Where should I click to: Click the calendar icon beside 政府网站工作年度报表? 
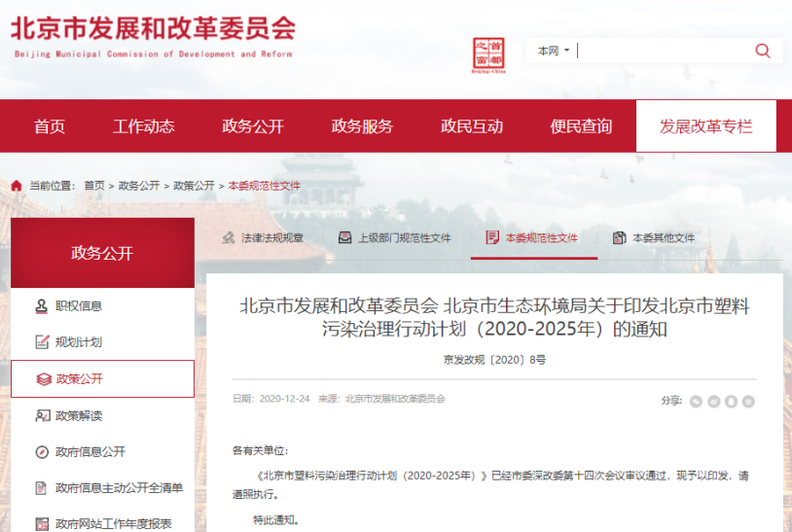tap(42, 524)
